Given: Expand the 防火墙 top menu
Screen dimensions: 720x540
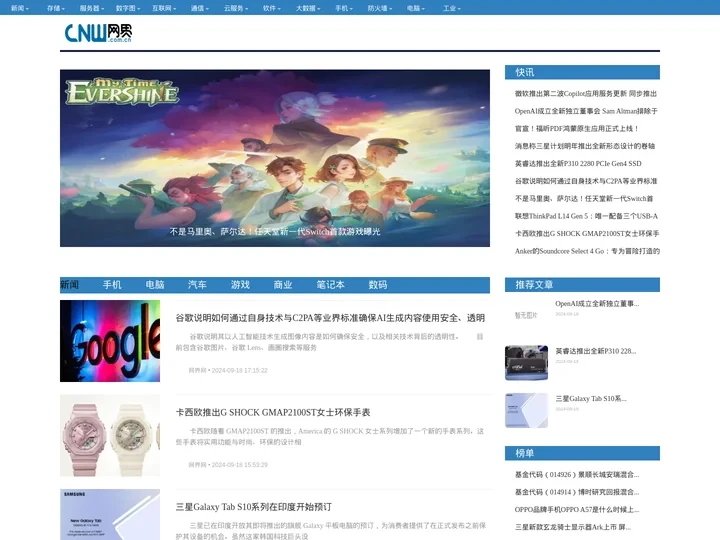Looking at the screenshot, I should pos(379,8).
